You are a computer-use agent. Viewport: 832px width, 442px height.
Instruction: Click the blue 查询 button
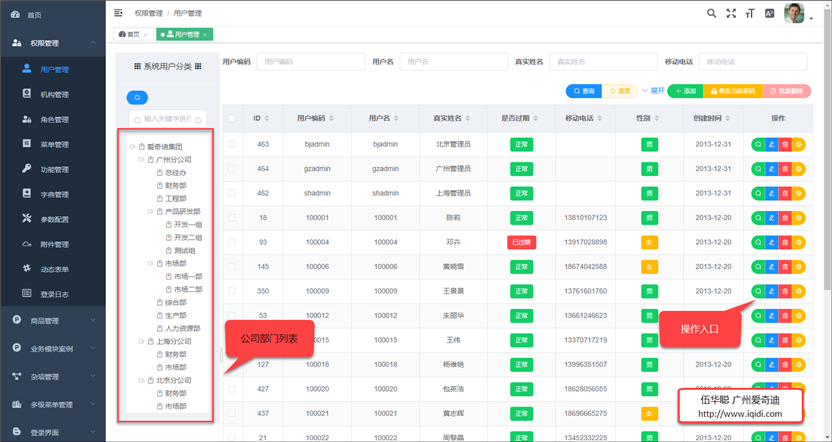(x=582, y=91)
